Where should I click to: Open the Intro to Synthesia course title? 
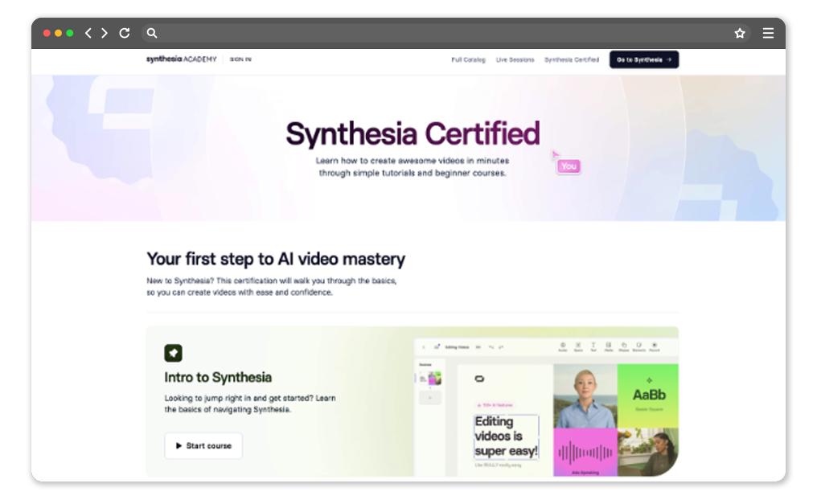coord(218,378)
